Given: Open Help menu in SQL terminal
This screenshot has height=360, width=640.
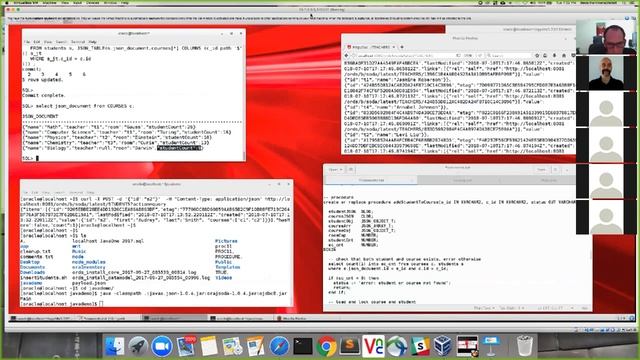Looking at the screenshot, I should [x=93, y=42].
